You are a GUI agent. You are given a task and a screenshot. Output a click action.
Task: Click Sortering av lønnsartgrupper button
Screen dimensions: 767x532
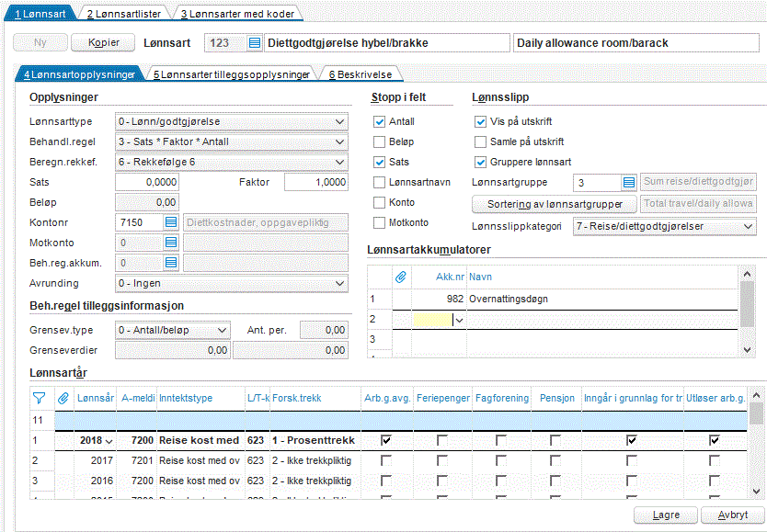555,204
